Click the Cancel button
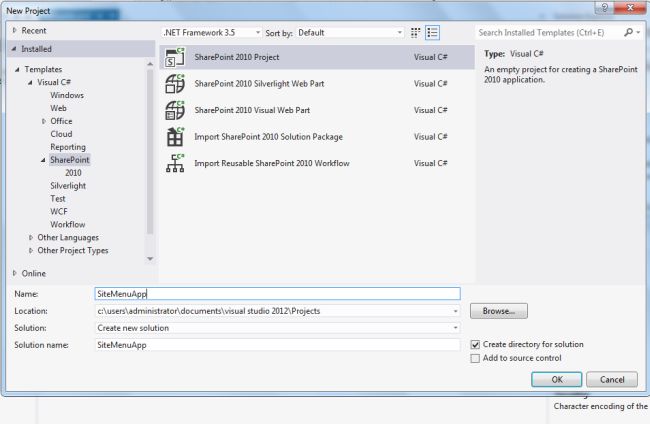This screenshot has height=424, width=650. [x=612, y=380]
